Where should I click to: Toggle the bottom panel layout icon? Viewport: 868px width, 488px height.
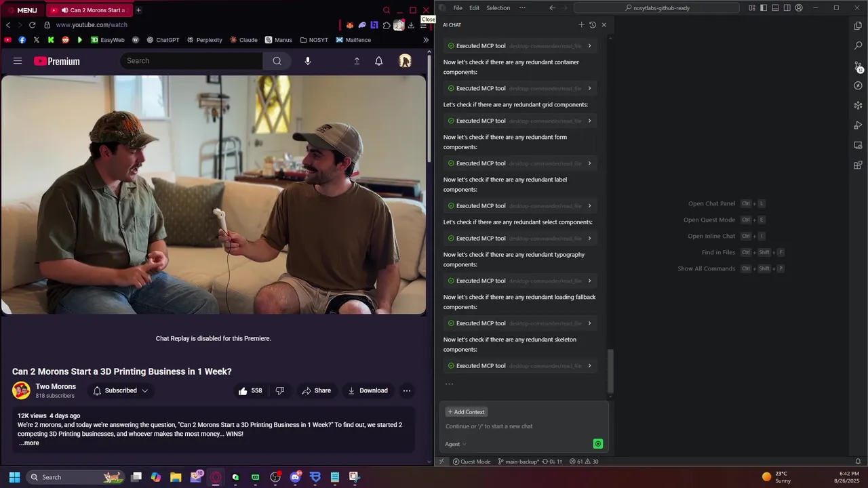coord(775,8)
